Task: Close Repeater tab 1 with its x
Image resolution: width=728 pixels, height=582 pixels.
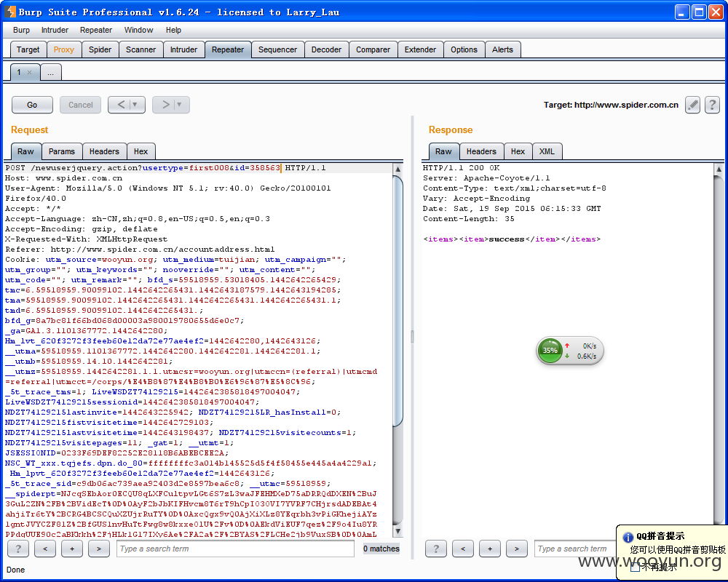Action: 30,73
